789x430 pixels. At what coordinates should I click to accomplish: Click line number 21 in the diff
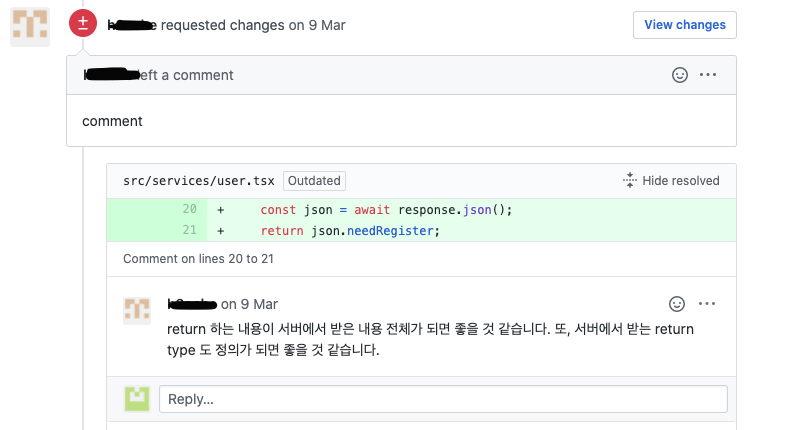tap(189, 230)
